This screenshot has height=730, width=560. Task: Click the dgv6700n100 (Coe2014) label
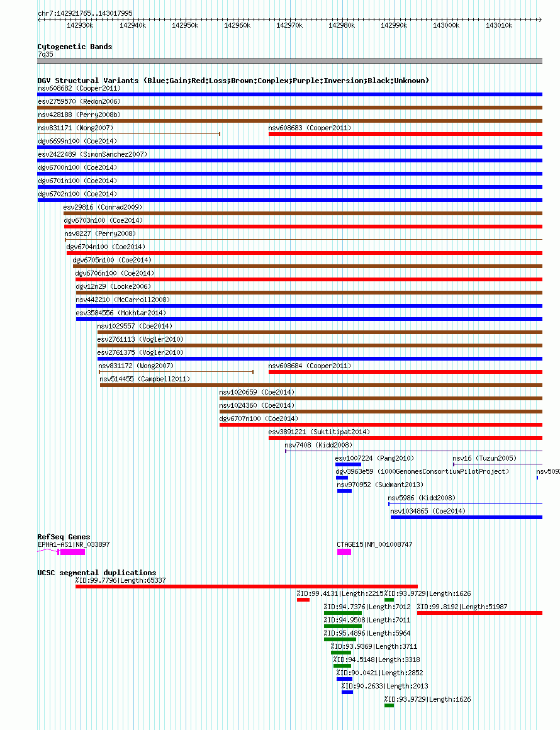click(x=77, y=167)
